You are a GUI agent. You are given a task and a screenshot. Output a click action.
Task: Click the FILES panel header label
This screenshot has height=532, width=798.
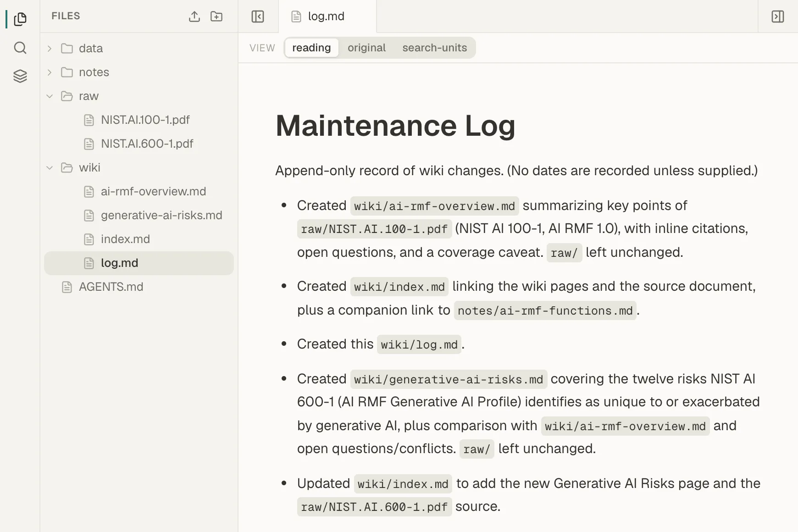coord(66,16)
